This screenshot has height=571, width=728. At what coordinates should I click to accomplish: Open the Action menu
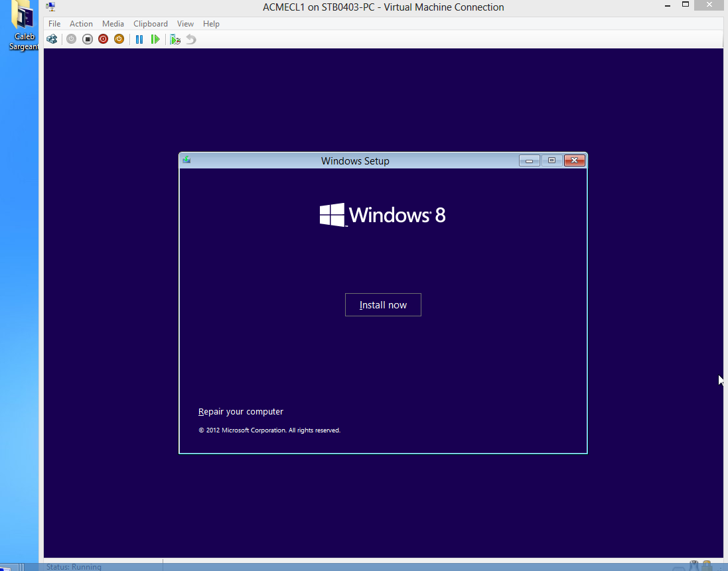[81, 24]
